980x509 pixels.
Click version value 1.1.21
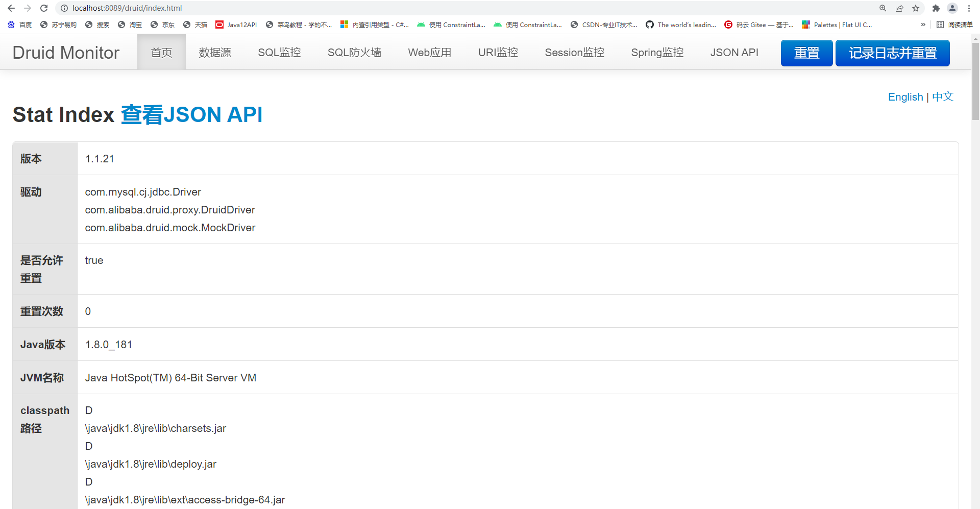coord(100,159)
